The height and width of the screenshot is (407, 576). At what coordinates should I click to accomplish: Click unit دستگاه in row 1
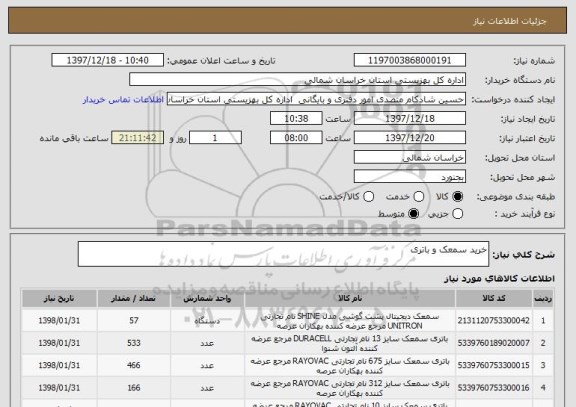207,321
